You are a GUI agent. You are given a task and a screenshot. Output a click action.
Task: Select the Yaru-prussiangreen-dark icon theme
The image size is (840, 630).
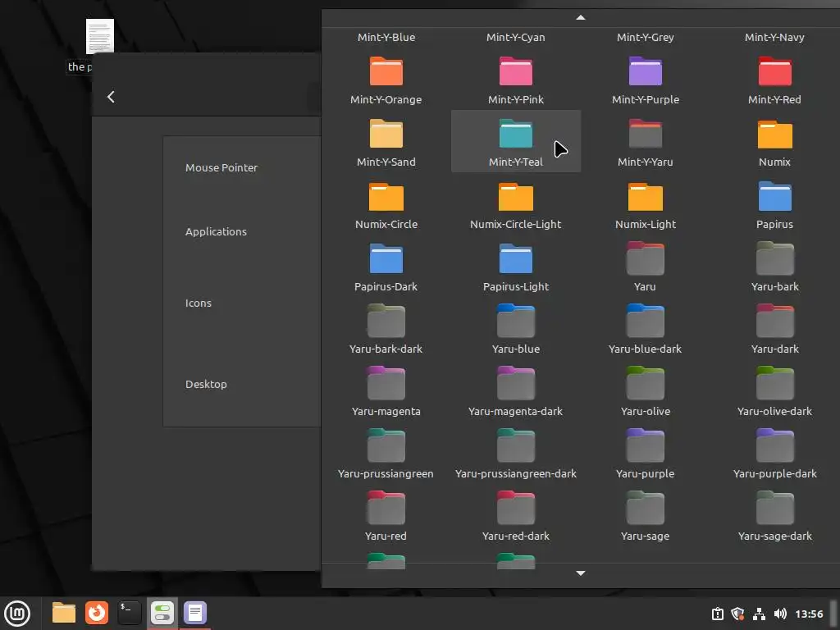click(x=515, y=453)
